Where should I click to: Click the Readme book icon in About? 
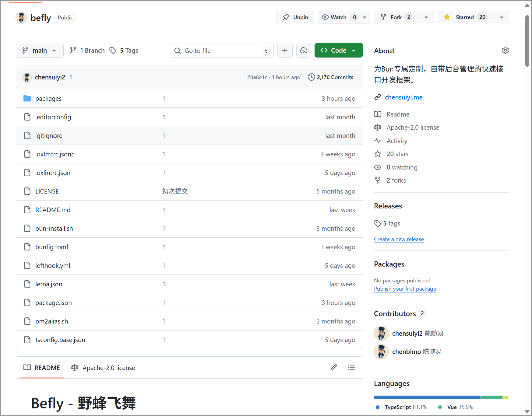pos(378,114)
